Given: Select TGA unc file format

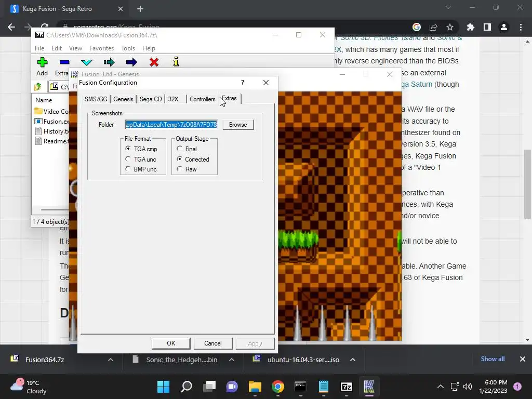Looking at the screenshot, I should coord(141,159).
